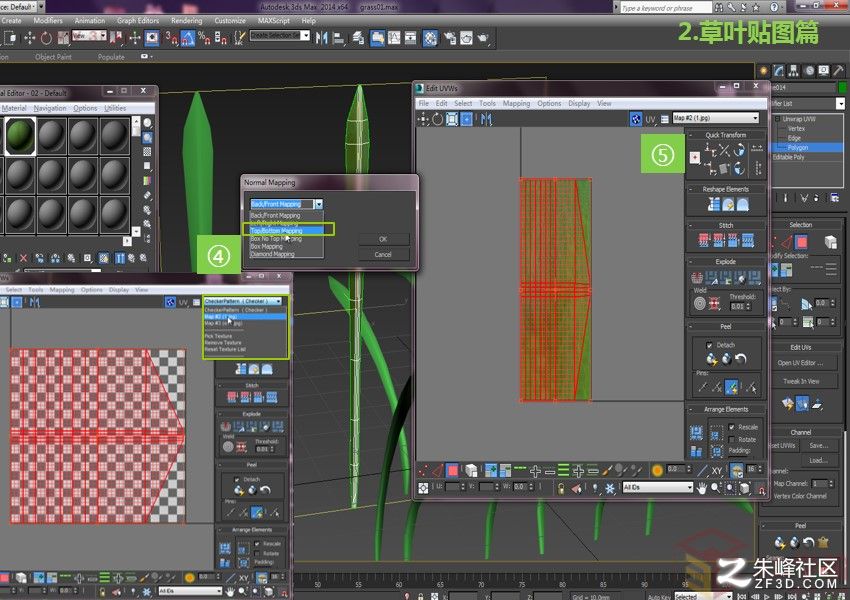This screenshot has height=600, width=850.
Task: Open Rendering menu in main menu bar
Action: click(186, 21)
